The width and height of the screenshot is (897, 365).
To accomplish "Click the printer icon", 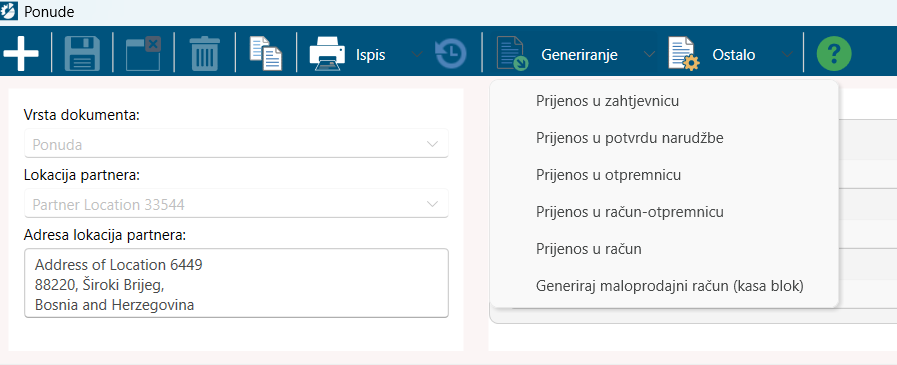I will 327,54.
